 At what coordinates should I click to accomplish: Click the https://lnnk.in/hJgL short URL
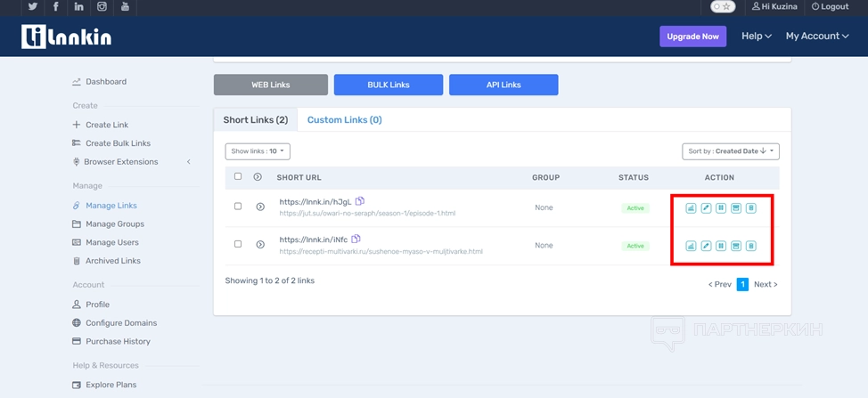coord(315,202)
